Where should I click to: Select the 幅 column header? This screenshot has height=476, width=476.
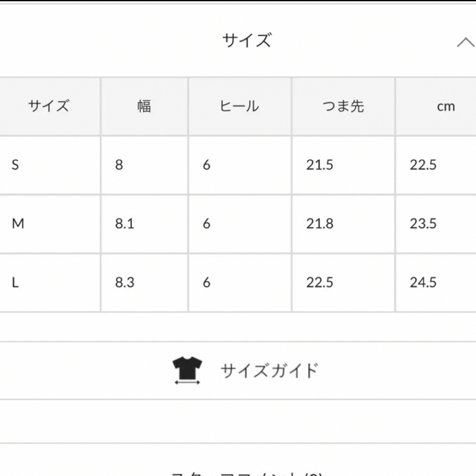click(x=144, y=106)
